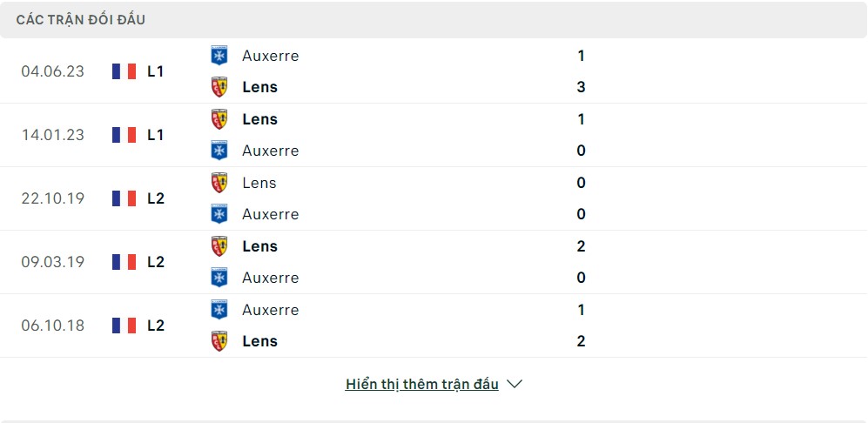
Task: Click the 22.10.19 match date
Action: point(53,198)
